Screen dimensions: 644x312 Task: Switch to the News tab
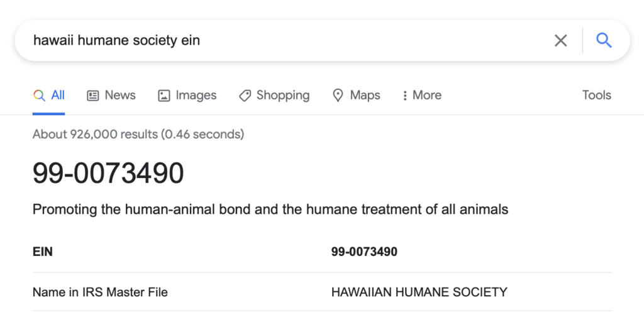[x=111, y=95]
